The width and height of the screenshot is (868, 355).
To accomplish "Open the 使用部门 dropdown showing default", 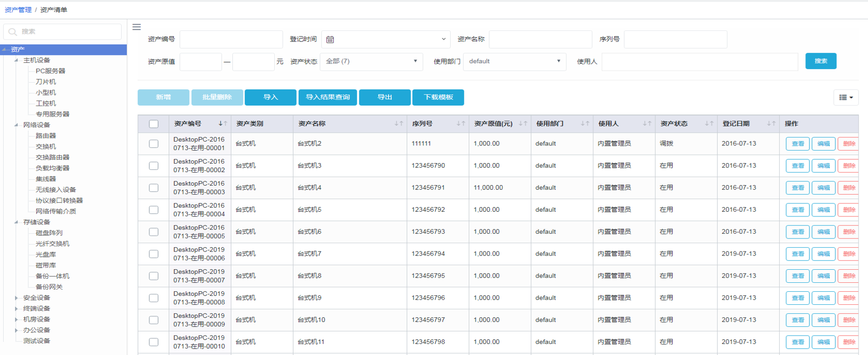I will coord(514,62).
